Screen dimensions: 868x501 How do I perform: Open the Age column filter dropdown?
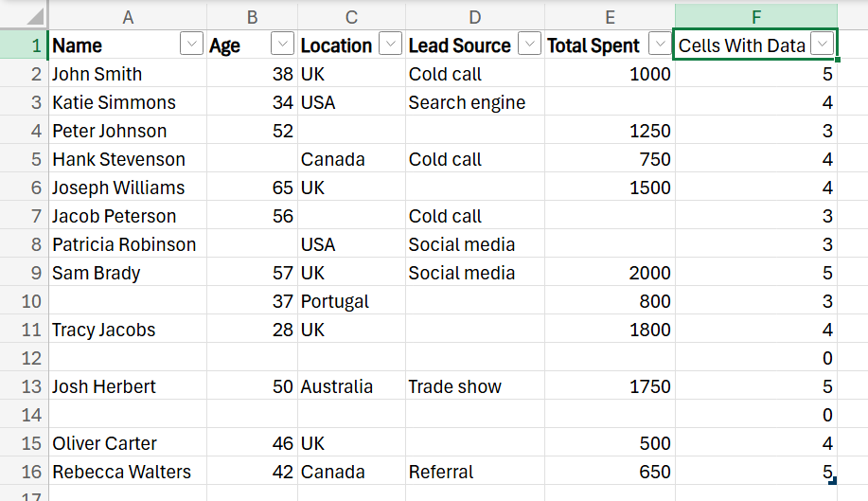(282, 45)
